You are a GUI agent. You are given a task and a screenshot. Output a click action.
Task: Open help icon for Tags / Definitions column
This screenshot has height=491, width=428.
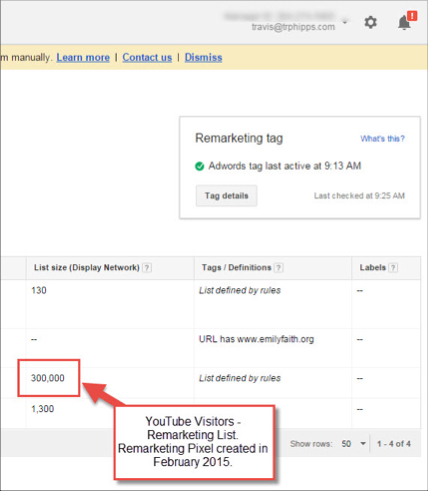279,267
